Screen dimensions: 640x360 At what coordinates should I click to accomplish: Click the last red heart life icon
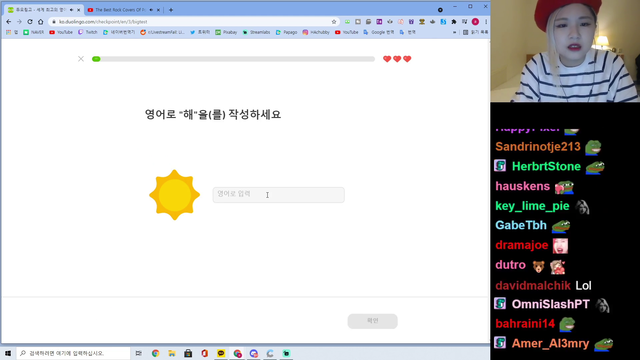pyautogui.click(x=407, y=59)
